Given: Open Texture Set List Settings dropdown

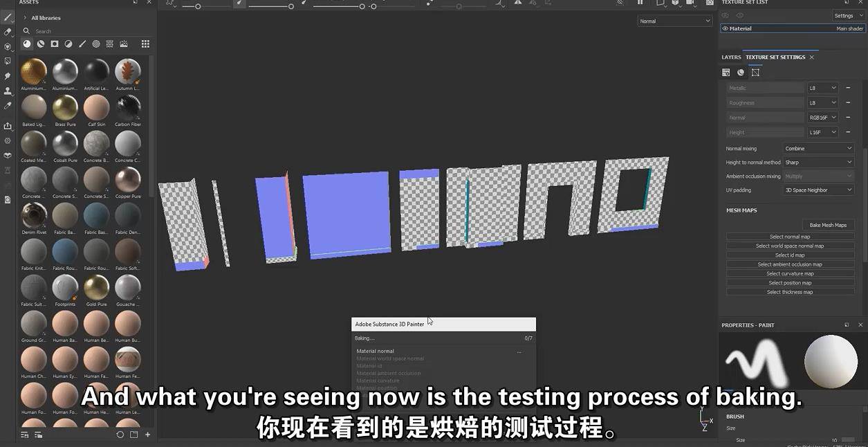Looking at the screenshot, I should [x=849, y=16].
